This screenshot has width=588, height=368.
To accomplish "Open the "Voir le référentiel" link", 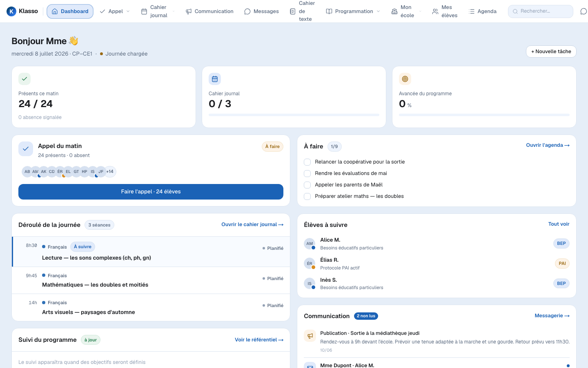I will (x=259, y=340).
